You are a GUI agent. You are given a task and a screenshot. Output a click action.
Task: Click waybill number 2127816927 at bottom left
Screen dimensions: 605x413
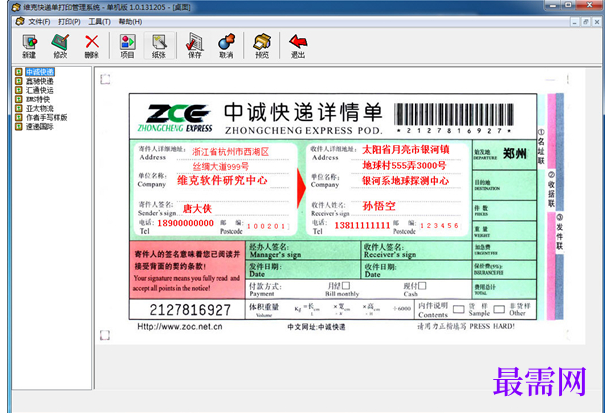pos(190,310)
